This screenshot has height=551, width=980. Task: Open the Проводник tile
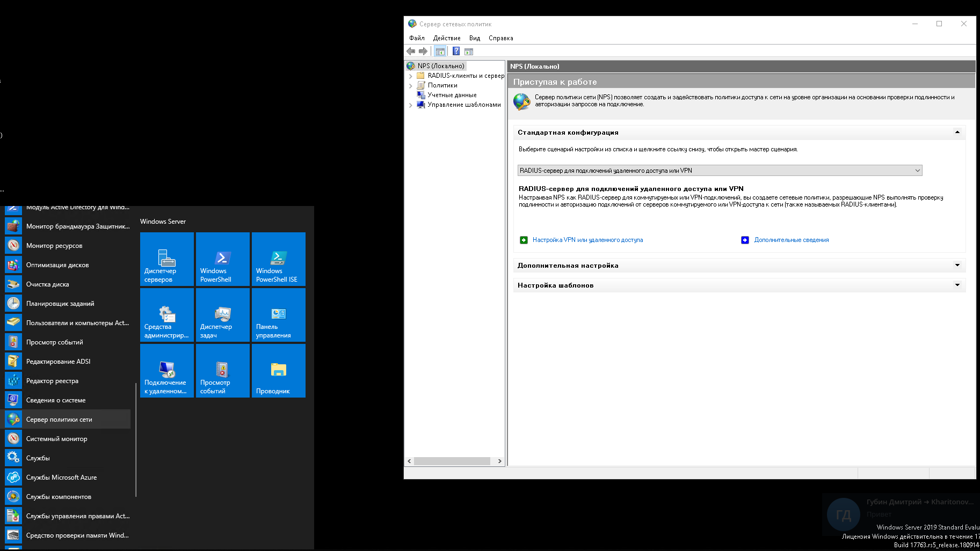(279, 371)
